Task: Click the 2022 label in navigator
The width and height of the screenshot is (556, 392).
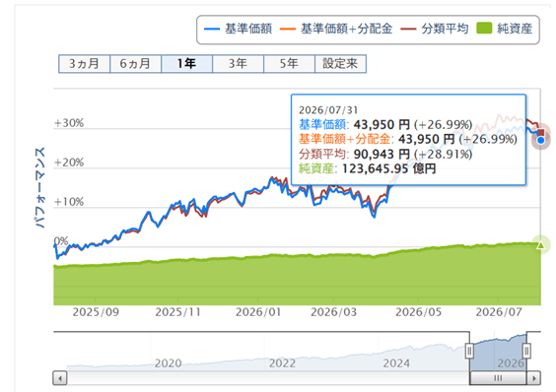Action: point(282,363)
